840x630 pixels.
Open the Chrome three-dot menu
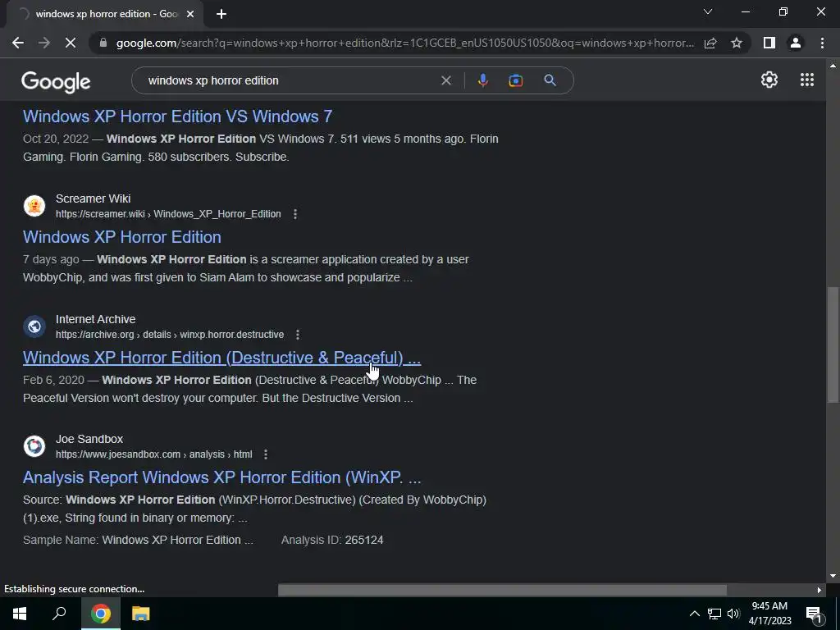(822, 43)
